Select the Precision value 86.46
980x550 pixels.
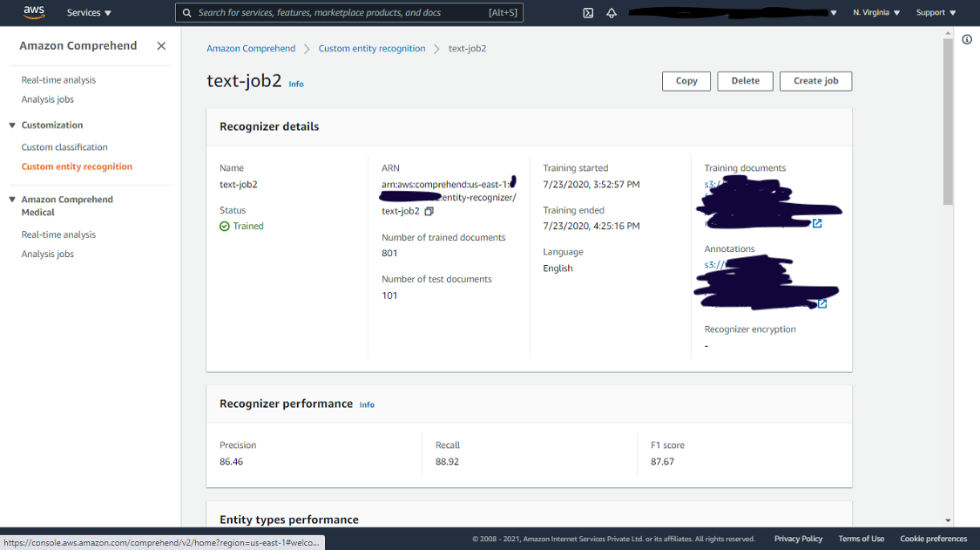(x=231, y=462)
